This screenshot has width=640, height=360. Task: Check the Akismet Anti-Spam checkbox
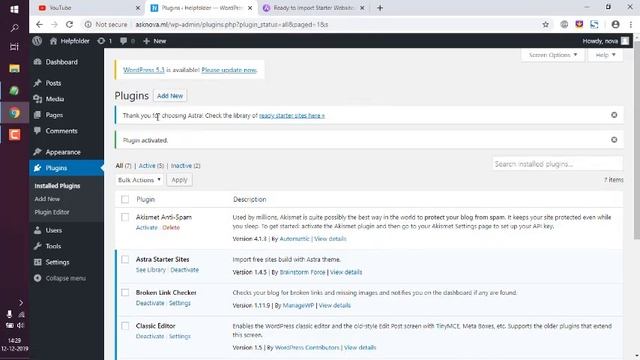(x=125, y=217)
